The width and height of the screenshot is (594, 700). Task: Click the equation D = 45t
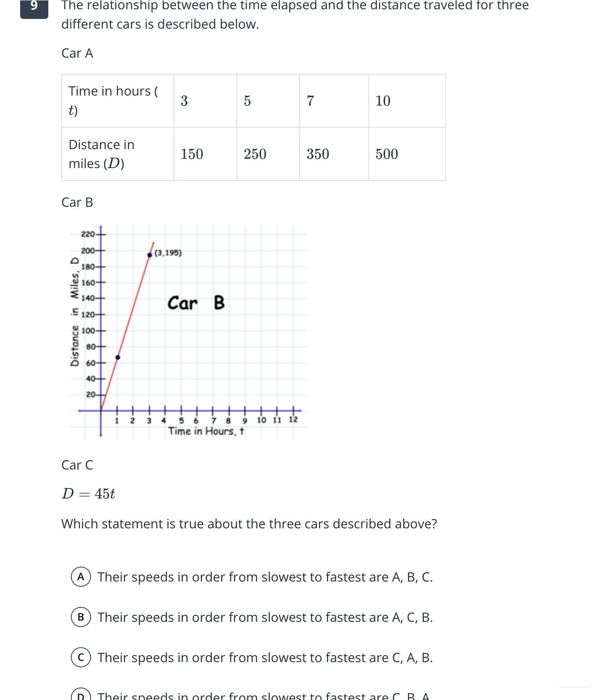89,494
